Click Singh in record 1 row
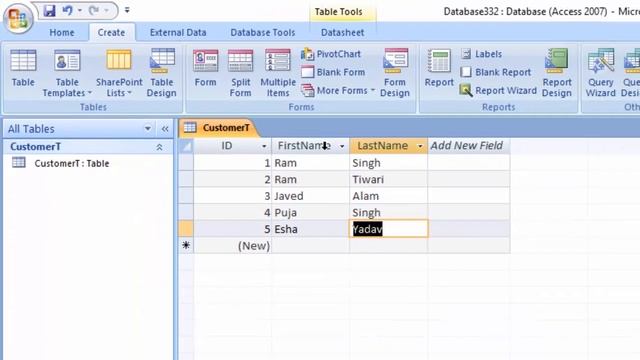The image size is (640, 360). point(389,163)
